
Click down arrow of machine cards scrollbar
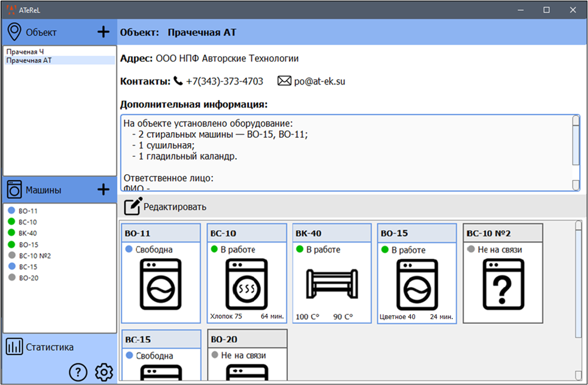(x=578, y=375)
